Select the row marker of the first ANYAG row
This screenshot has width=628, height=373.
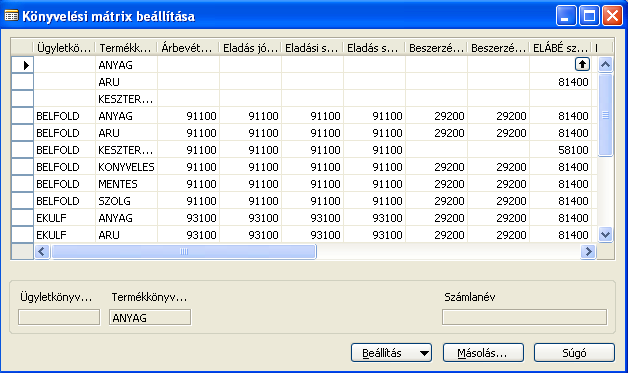22,65
